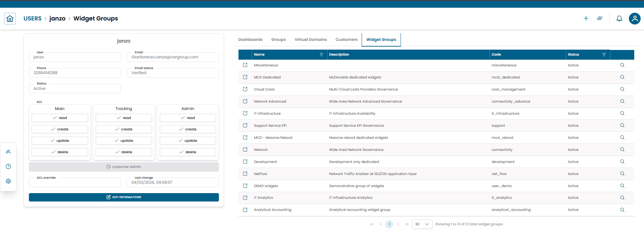Toggle the Admin update permission
Viewport: 644px width, 233px height.
pyautogui.click(x=188, y=141)
